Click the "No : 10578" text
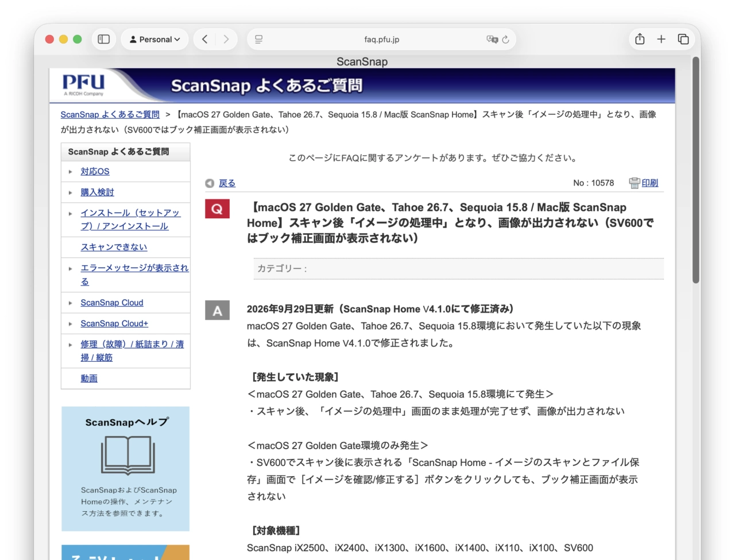735x560 pixels. coord(593,183)
